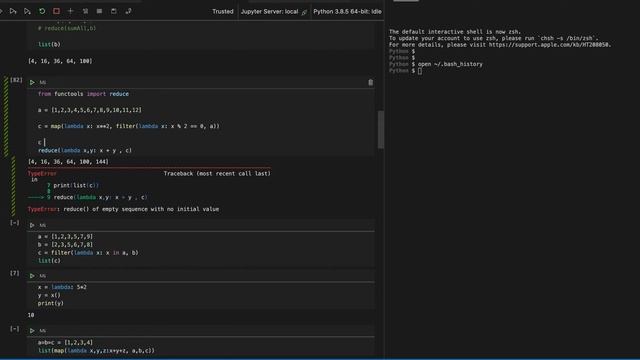This screenshot has height=360, width=640.
Task: Interrupt the kernel with red stop icon
Action: pyautogui.click(x=56, y=11)
